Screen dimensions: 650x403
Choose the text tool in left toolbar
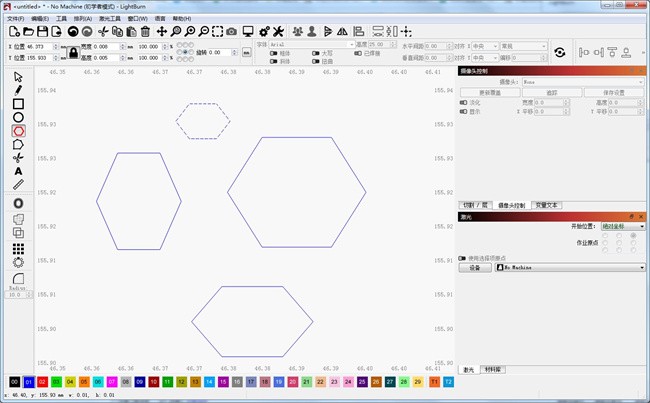18,171
